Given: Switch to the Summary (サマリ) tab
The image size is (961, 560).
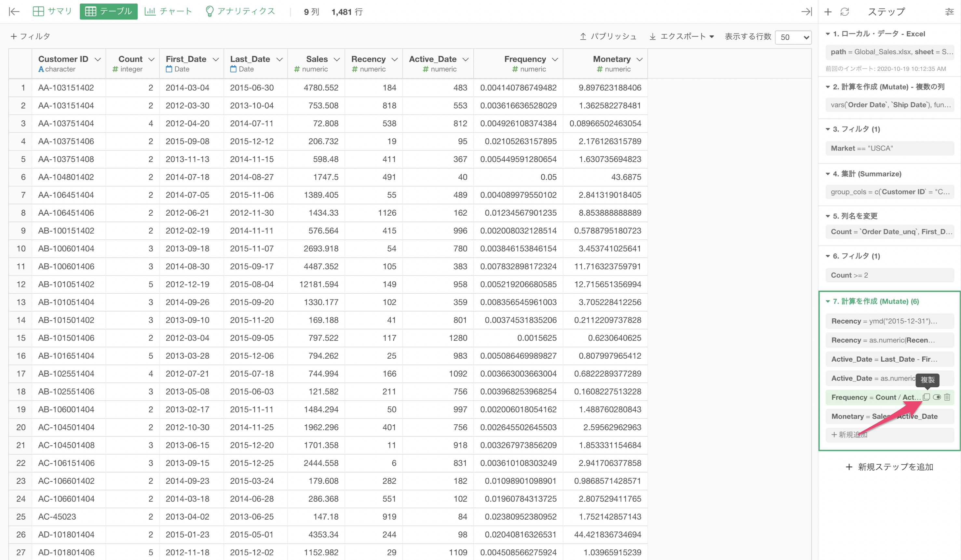Looking at the screenshot, I should point(52,11).
